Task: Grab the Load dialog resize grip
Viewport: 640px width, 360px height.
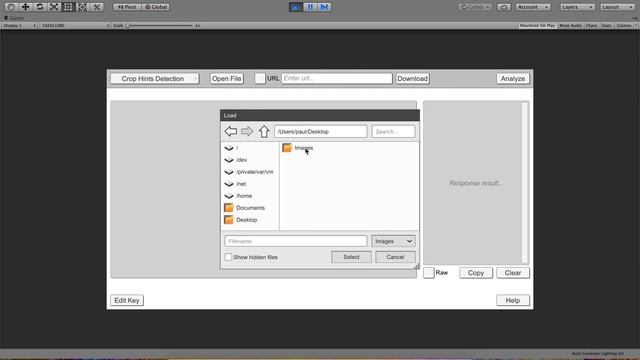Action: coord(416,267)
